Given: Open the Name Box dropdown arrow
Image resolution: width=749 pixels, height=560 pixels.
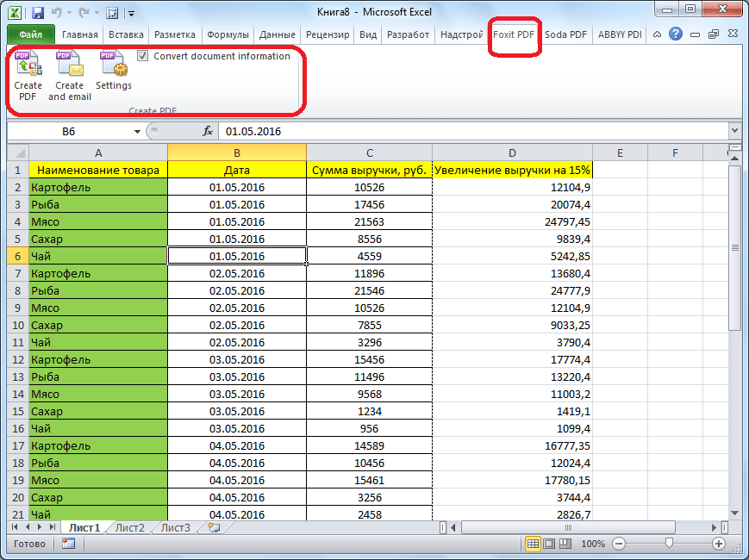Looking at the screenshot, I should (137, 132).
